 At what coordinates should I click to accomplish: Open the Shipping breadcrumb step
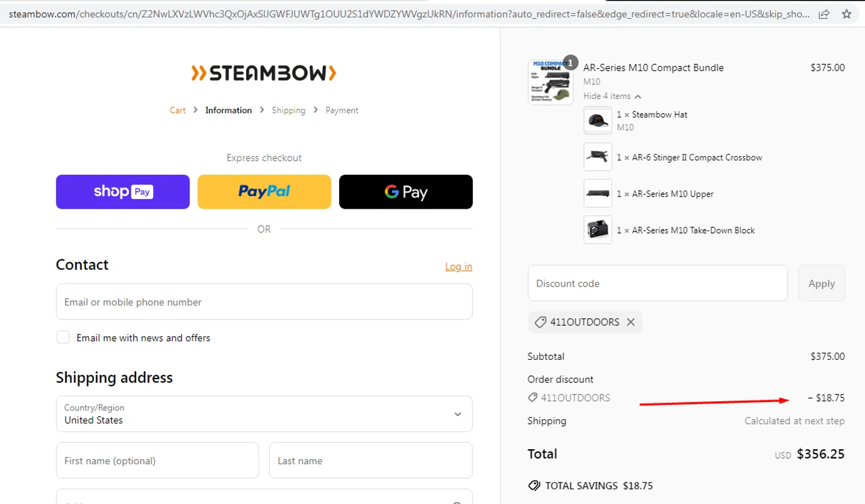tap(288, 110)
